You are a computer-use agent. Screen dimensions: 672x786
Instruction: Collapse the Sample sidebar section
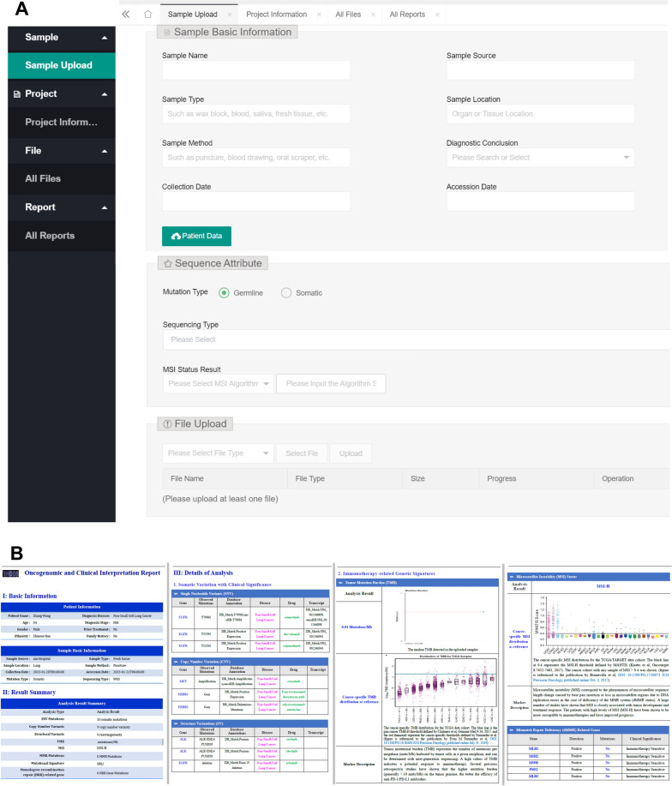[105, 38]
